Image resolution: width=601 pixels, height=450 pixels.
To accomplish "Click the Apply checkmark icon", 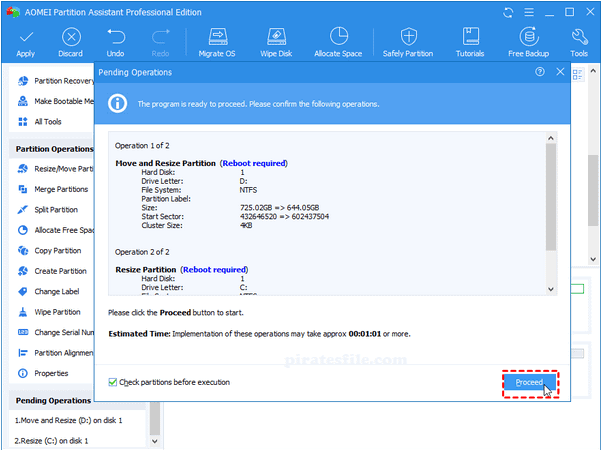I will 26,38.
